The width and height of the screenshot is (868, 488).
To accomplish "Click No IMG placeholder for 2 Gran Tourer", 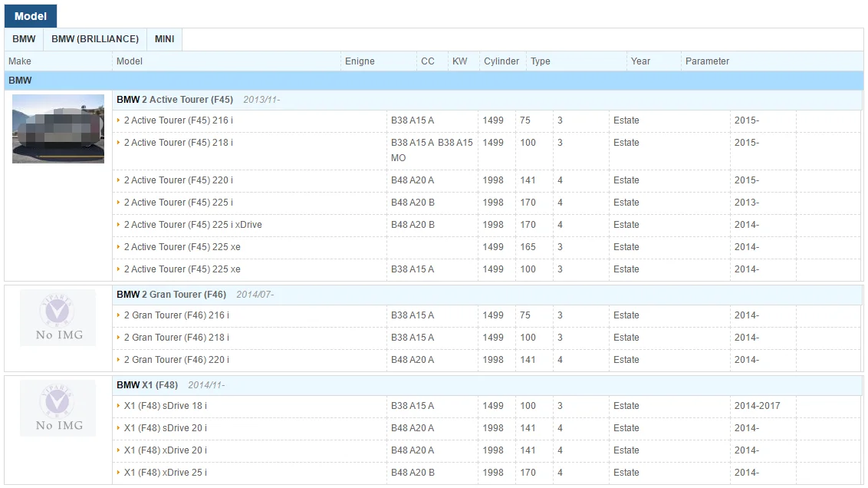I will pyautogui.click(x=58, y=318).
